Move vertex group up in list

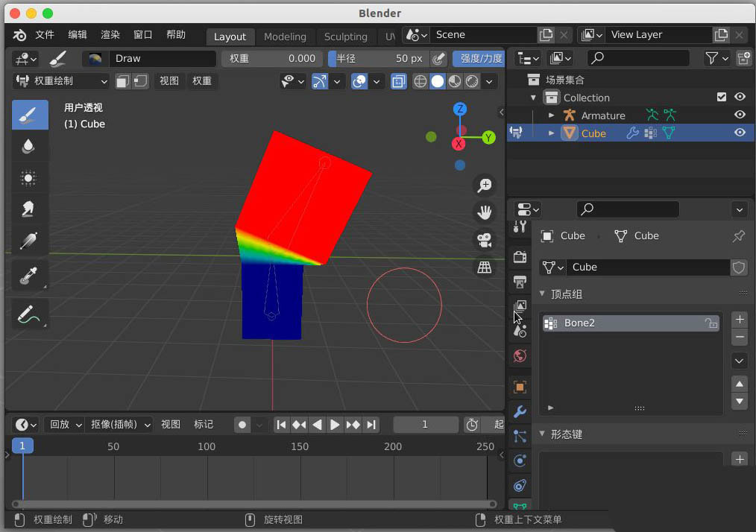740,384
